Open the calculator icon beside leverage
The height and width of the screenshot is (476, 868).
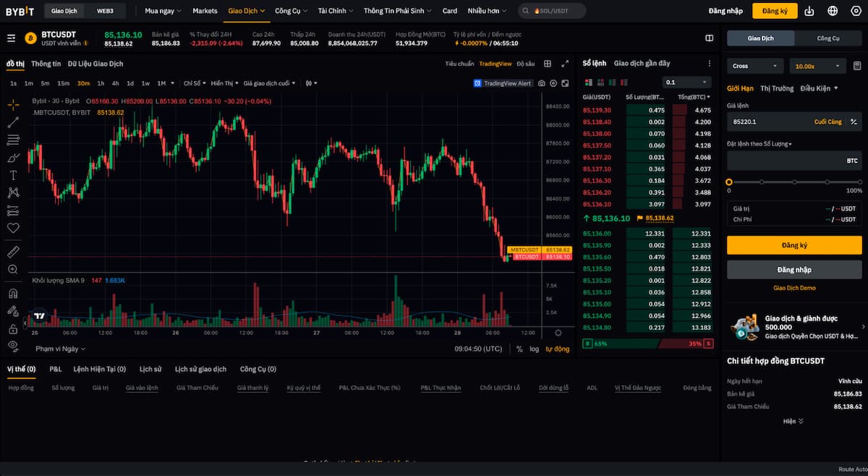pos(857,66)
